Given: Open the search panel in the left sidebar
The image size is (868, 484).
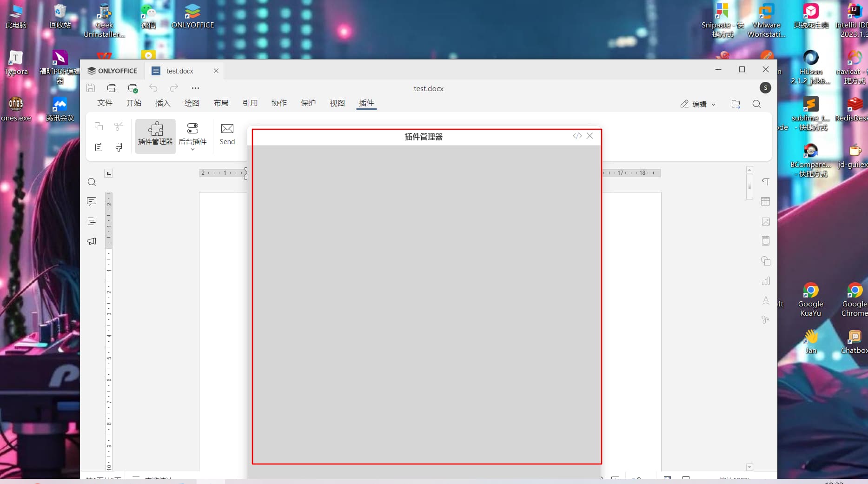Looking at the screenshot, I should point(92,182).
